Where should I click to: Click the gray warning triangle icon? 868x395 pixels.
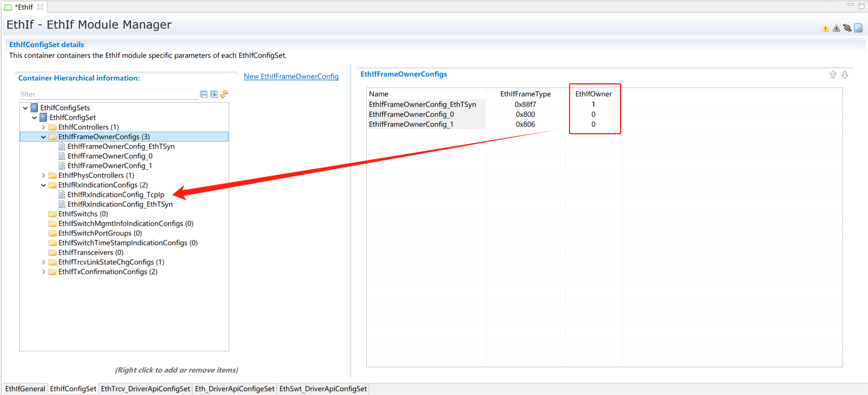click(836, 28)
